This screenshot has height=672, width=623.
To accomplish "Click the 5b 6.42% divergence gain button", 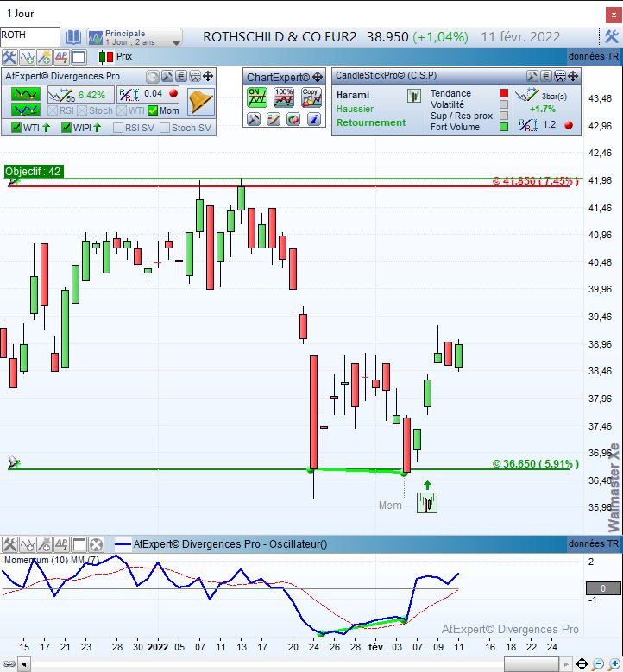I will pyautogui.click(x=80, y=94).
